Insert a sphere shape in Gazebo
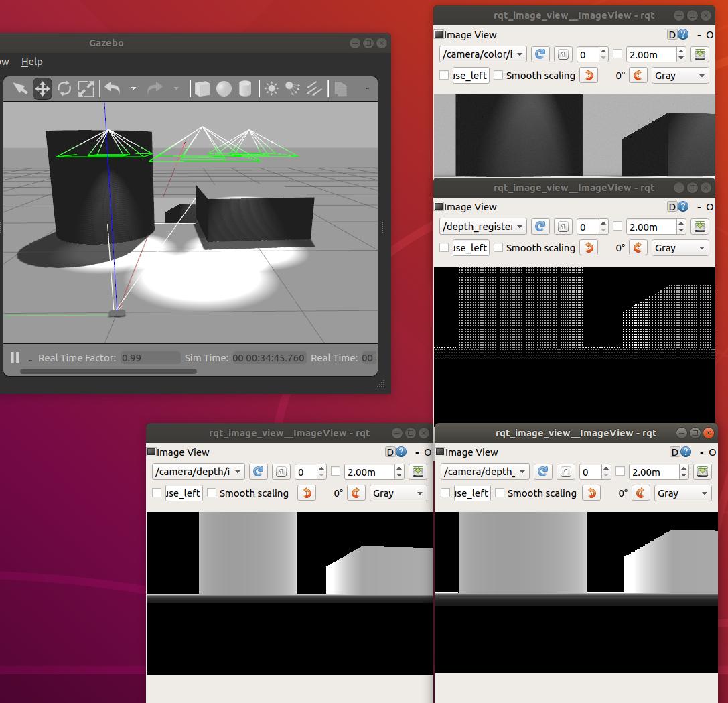The image size is (728, 703). [x=224, y=88]
